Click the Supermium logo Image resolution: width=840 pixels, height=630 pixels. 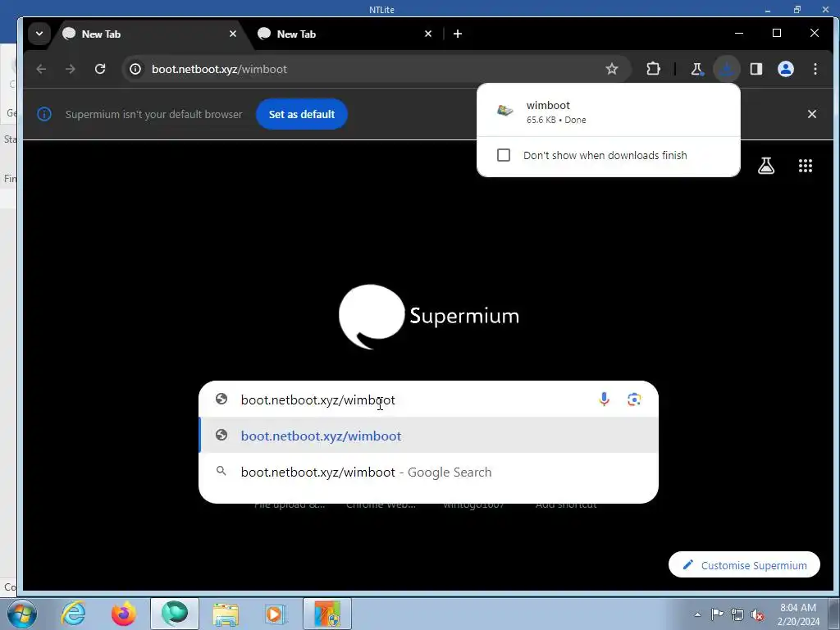(x=429, y=317)
